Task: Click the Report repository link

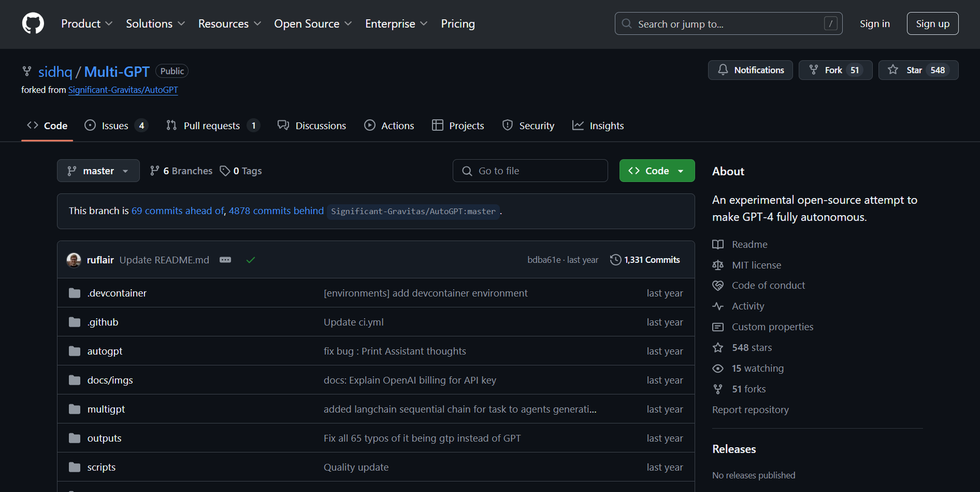Action: [x=750, y=410]
